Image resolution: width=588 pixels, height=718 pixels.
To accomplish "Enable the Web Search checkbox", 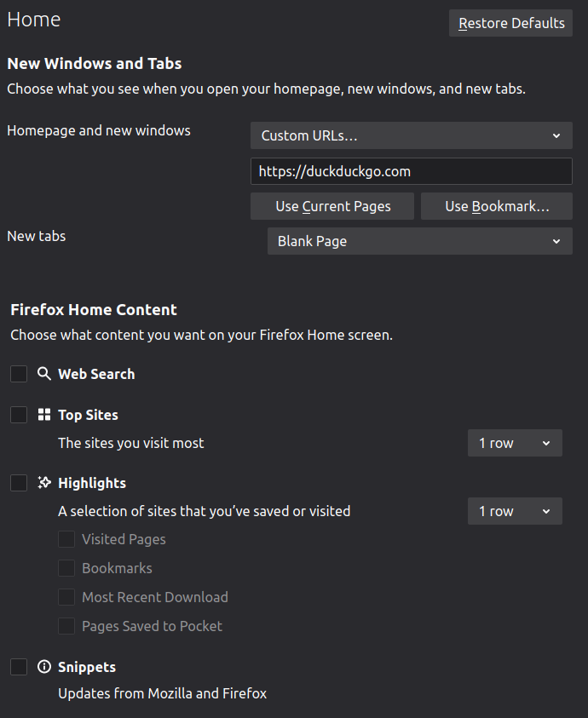I will coord(19,374).
